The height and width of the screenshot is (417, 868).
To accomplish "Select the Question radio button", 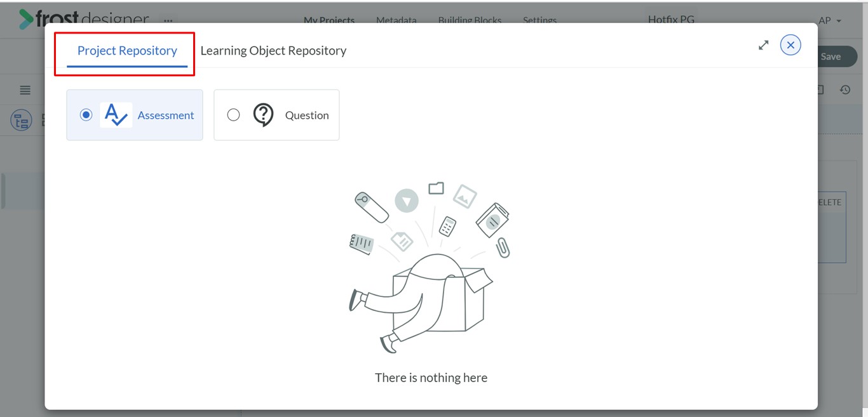I will pyautogui.click(x=233, y=115).
